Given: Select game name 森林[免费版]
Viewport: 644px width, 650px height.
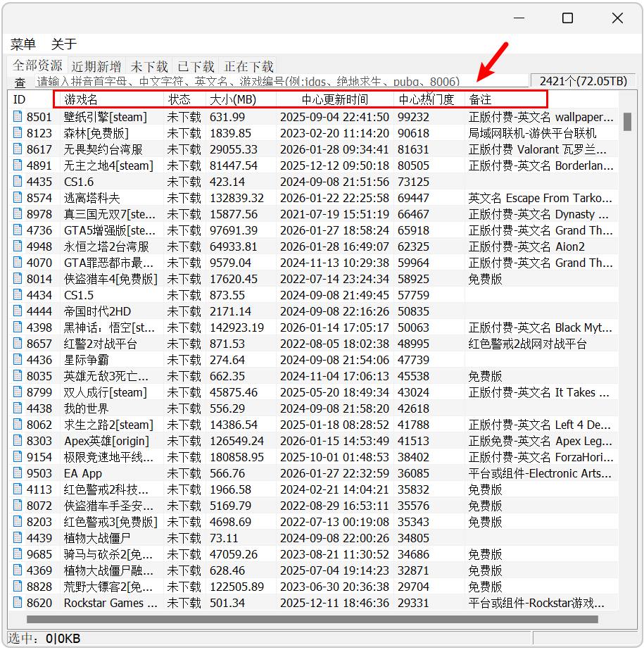Looking at the screenshot, I should coord(96,133).
